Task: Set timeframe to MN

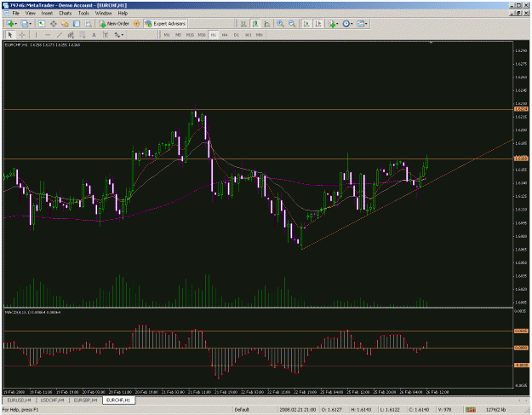Action: [260, 35]
